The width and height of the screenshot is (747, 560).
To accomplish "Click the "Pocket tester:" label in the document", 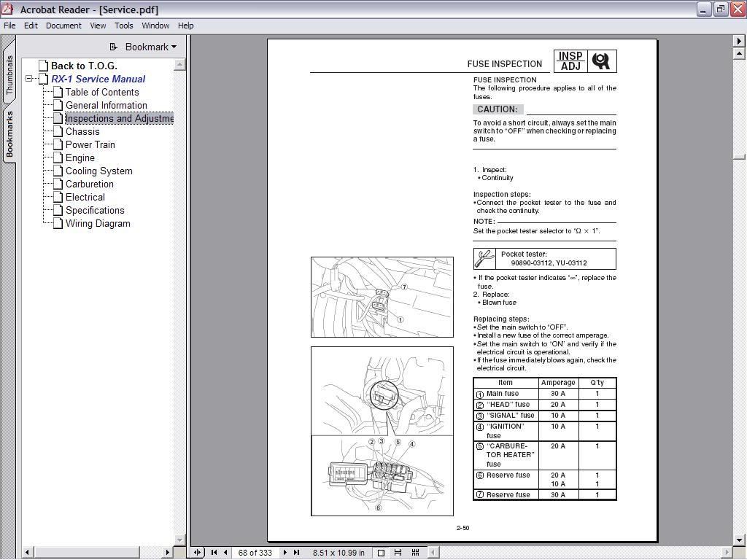I will point(524,254).
